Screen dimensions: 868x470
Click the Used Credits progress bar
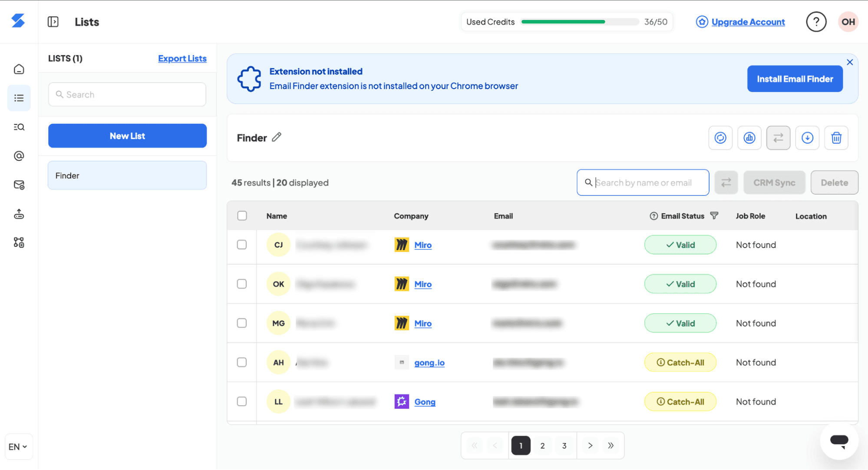[x=580, y=22]
